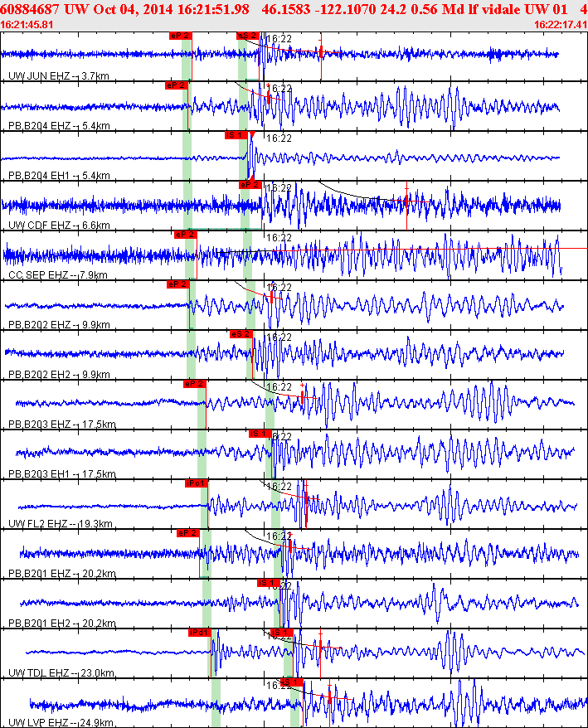This screenshot has width=588, height=728.
Task: Click the iS 1 pick flag on PB B203 EH1 trace
Action: pos(260,434)
